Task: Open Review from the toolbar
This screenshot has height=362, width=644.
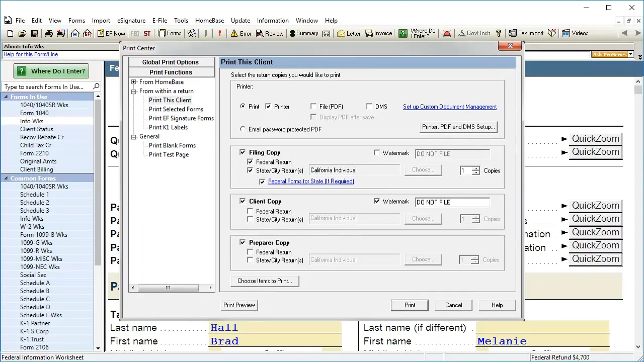Action: [x=270, y=34]
